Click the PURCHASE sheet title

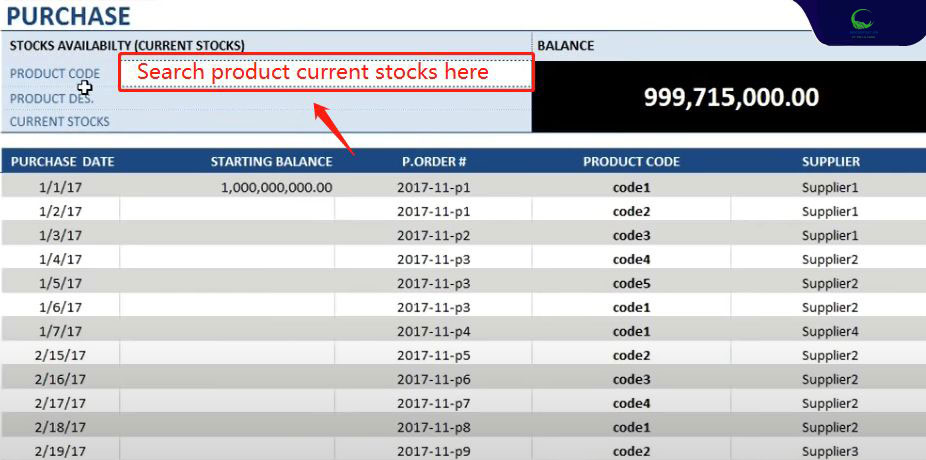69,16
